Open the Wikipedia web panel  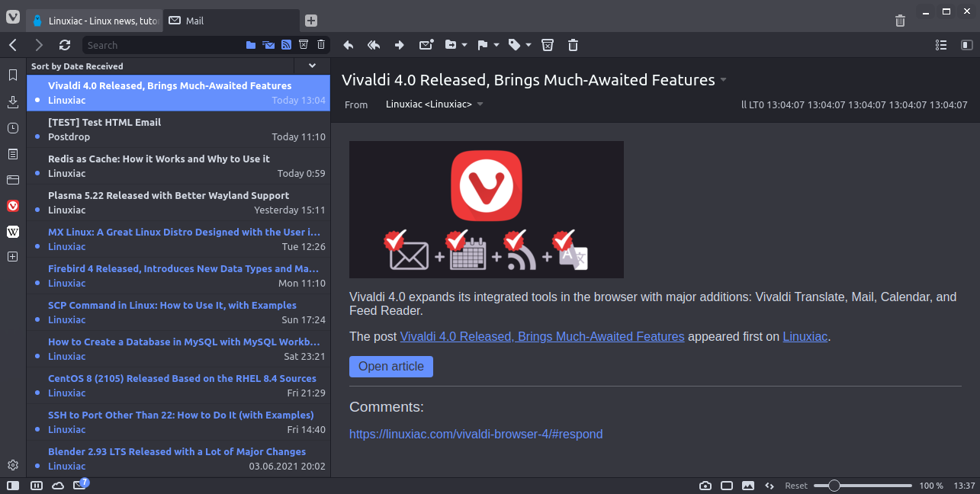pyautogui.click(x=13, y=232)
